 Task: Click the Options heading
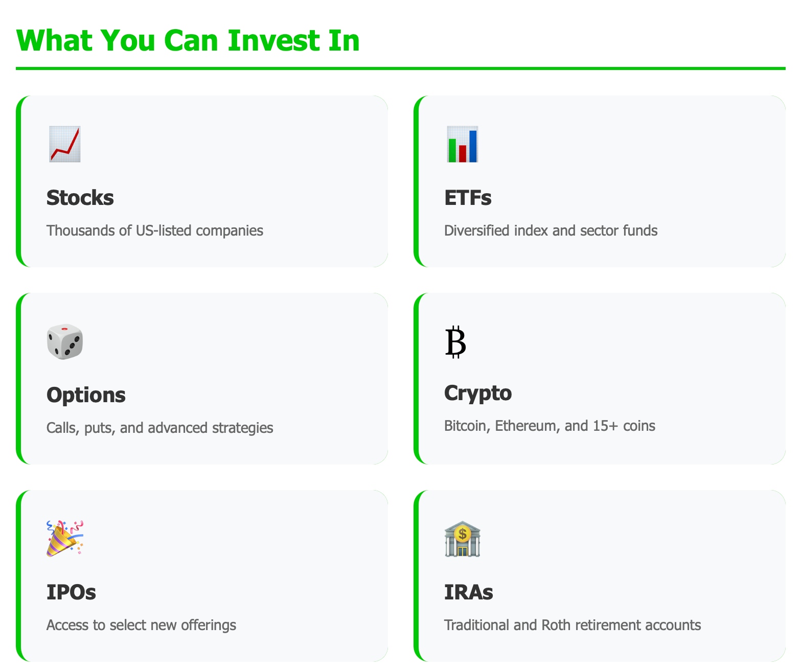click(86, 394)
